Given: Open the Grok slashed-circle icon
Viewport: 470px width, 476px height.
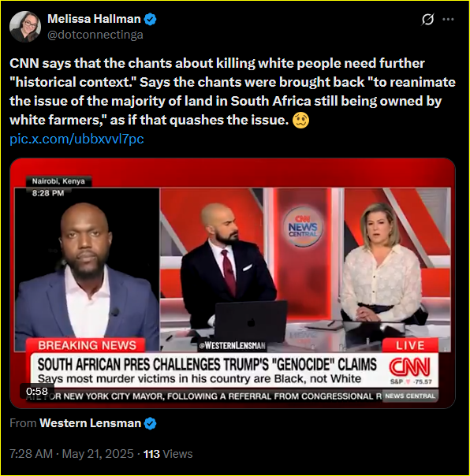Looking at the screenshot, I should click(427, 20).
